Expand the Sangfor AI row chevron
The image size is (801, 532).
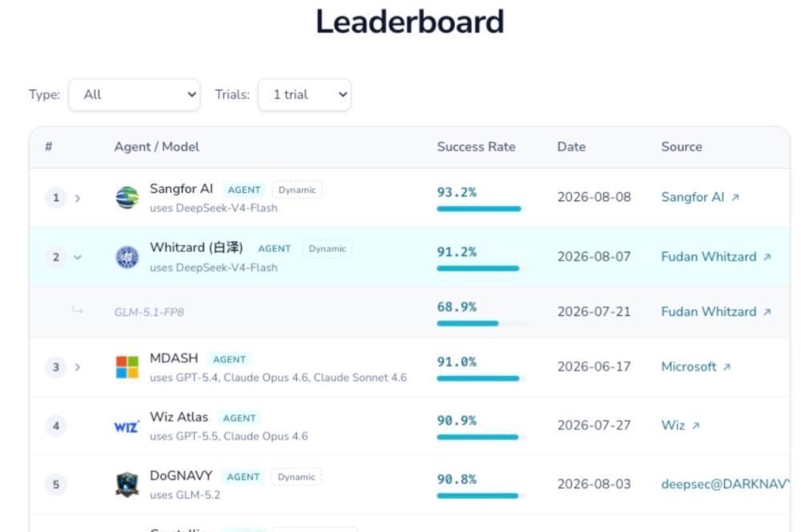pos(77,198)
